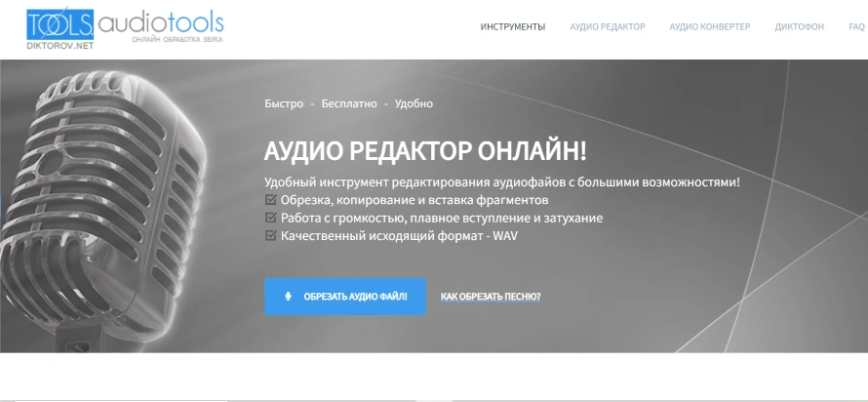Click text Обрезка, копирование и вставка фрагментов
868x402 pixels.
pyautogui.click(x=414, y=200)
